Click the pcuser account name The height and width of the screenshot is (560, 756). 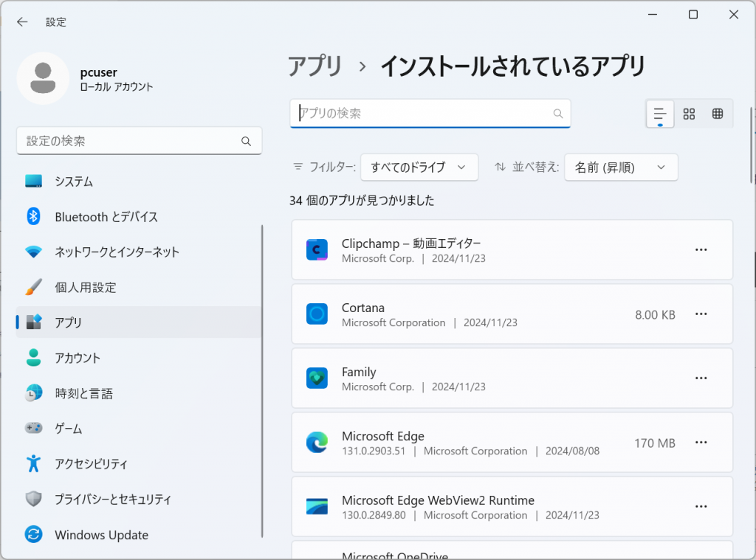pyautogui.click(x=98, y=72)
